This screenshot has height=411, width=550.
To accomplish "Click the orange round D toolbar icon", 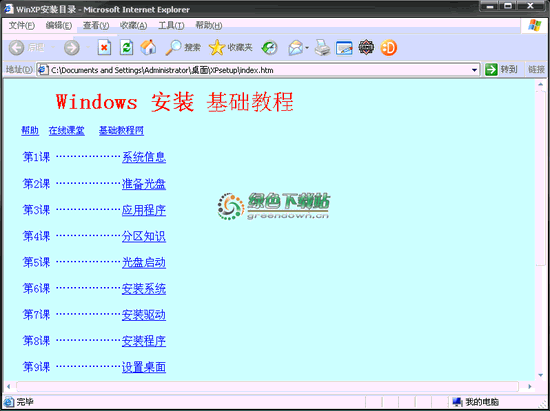I will tap(388, 48).
